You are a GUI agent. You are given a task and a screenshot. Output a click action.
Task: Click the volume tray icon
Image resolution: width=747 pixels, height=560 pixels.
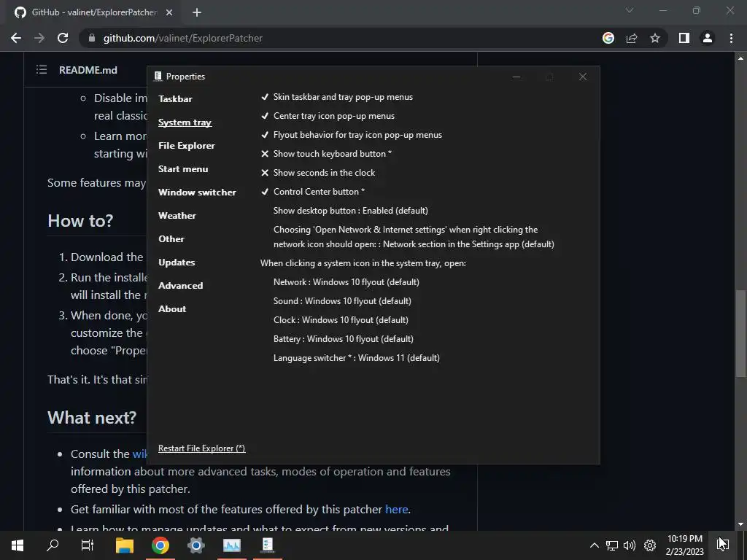tap(630, 545)
